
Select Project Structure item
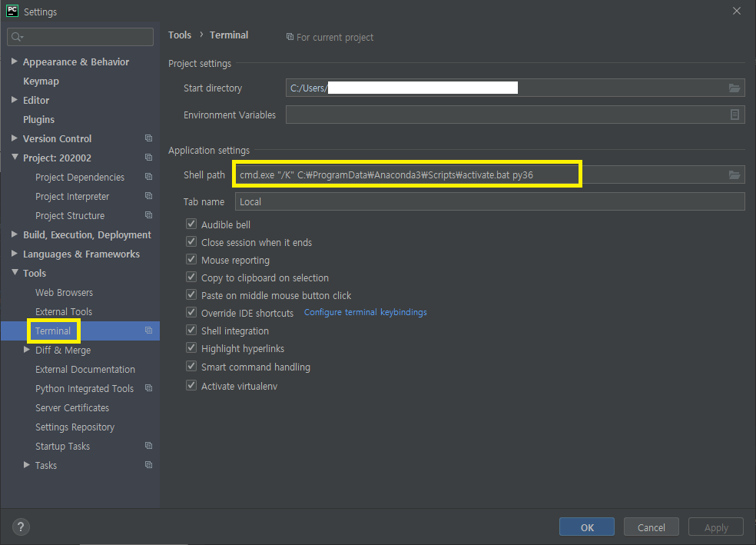coord(69,215)
